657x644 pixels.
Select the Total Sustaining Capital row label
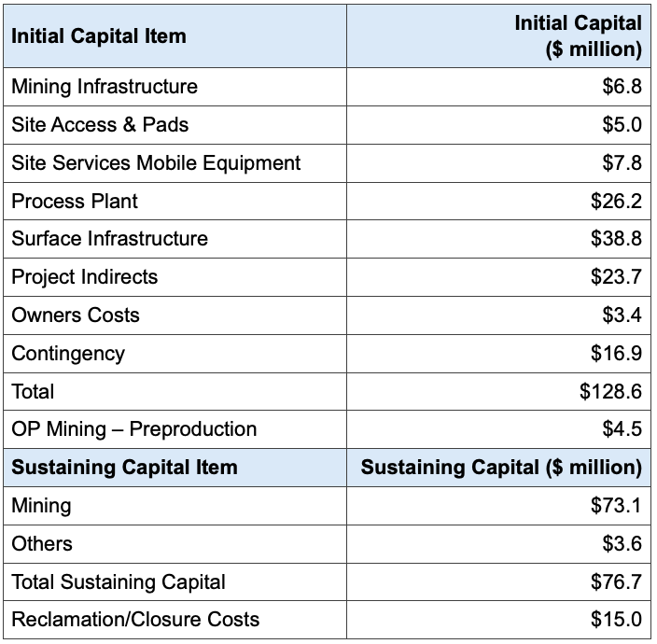tap(119, 582)
